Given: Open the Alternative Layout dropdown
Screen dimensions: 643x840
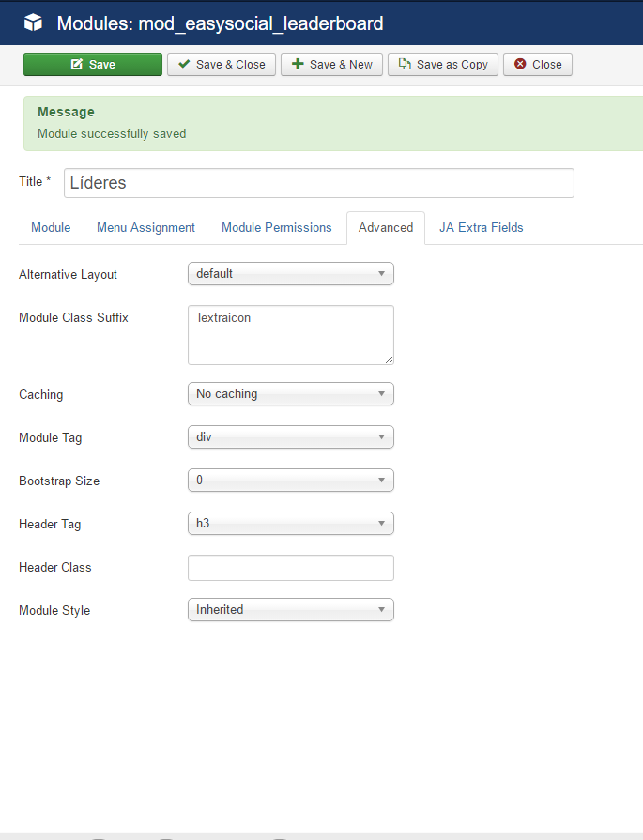Looking at the screenshot, I should (x=291, y=274).
